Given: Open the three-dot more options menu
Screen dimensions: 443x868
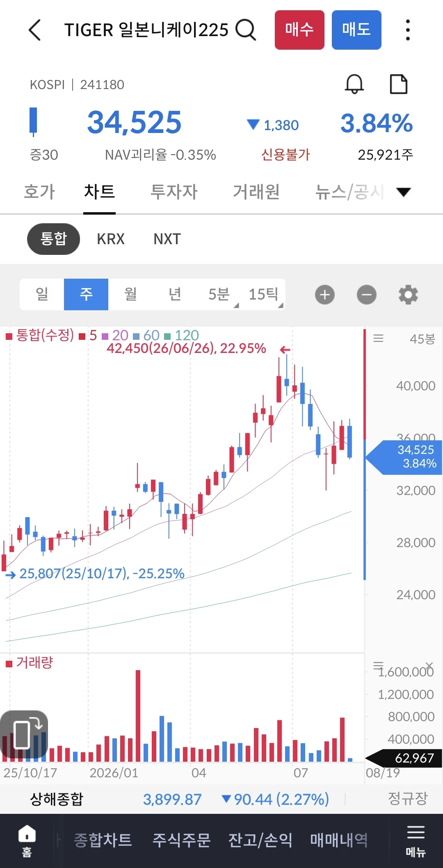Looking at the screenshot, I should pos(407,30).
